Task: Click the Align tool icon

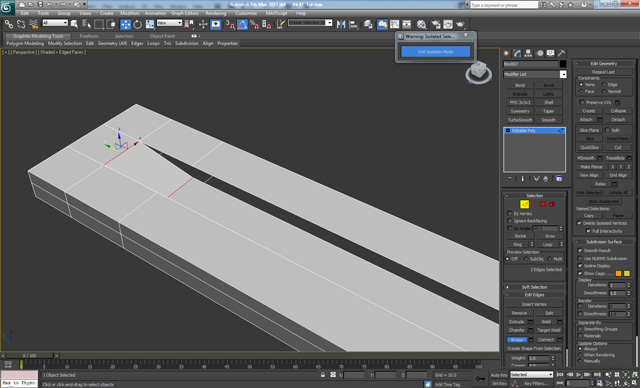Action: coord(353,24)
